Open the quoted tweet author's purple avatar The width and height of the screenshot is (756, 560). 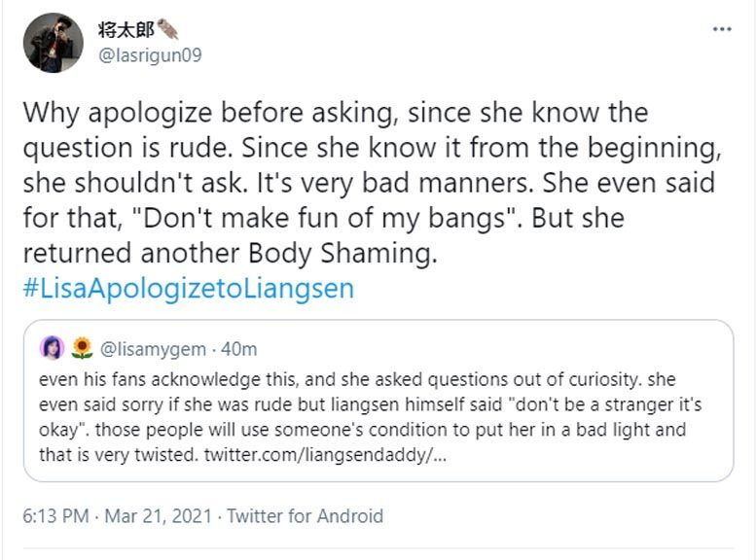click(53, 348)
